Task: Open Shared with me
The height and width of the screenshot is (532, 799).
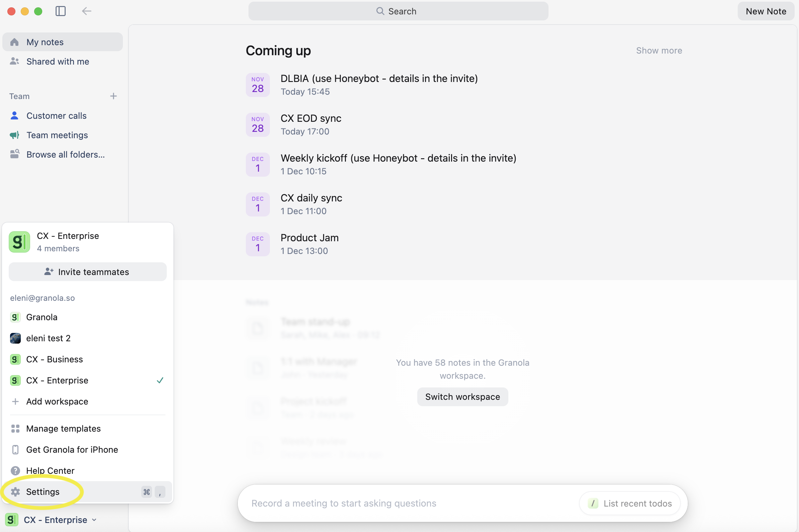Action: click(57, 62)
